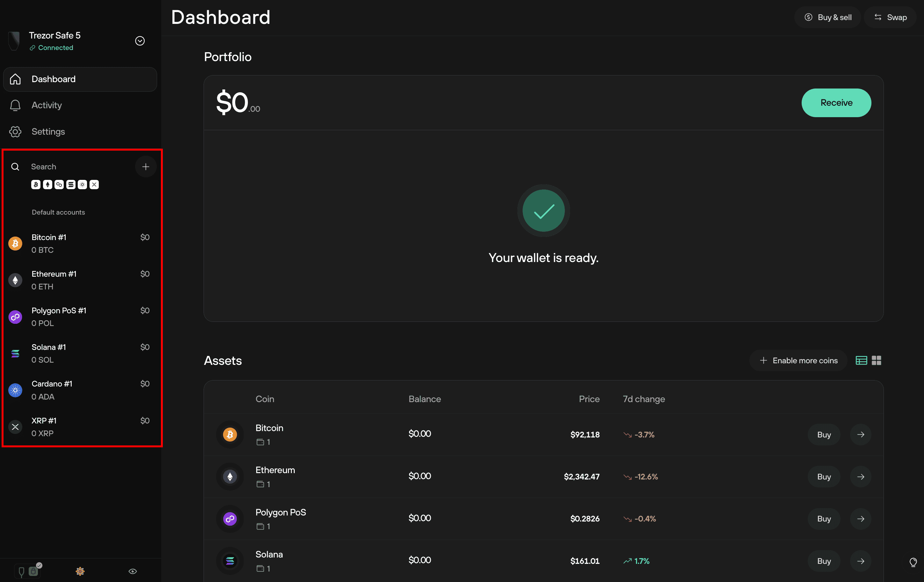Click Bitcoin price $92,118
The width and height of the screenshot is (924, 582).
click(585, 435)
